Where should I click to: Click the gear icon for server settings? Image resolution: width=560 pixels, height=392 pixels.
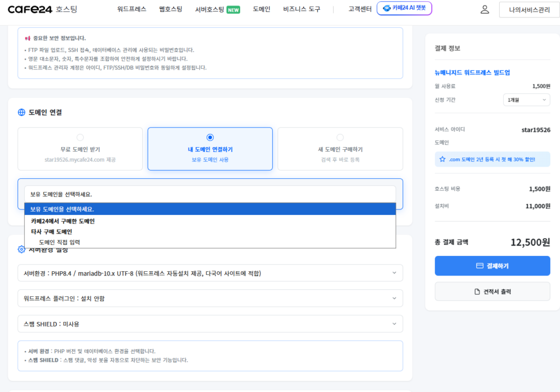[22, 249]
